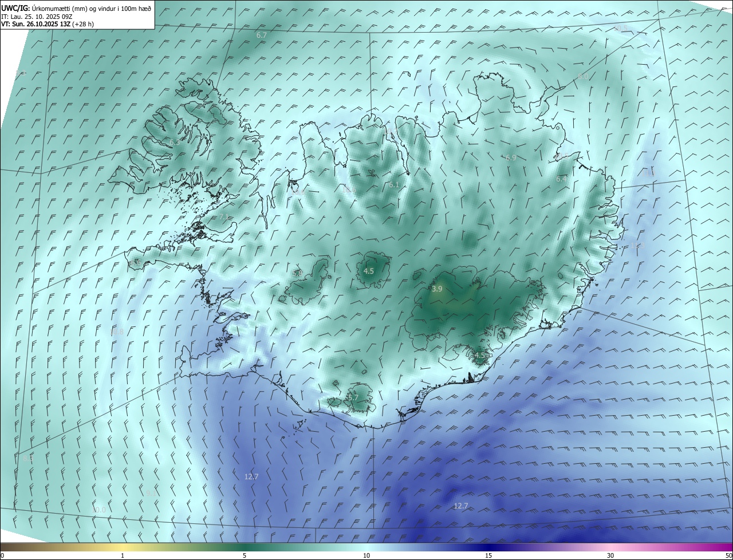Click the 50 tick on the color scale
This screenshot has width=733, height=560.
[x=728, y=555]
